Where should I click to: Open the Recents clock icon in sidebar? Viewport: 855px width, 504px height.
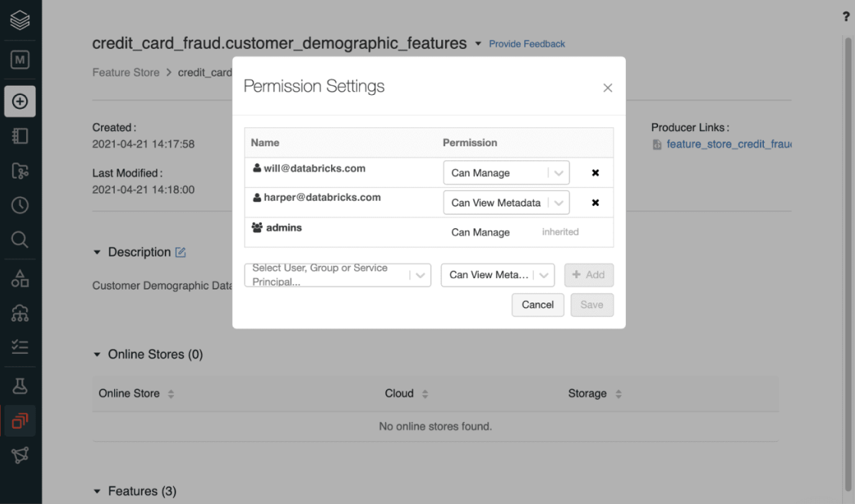(x=20, y=205)
